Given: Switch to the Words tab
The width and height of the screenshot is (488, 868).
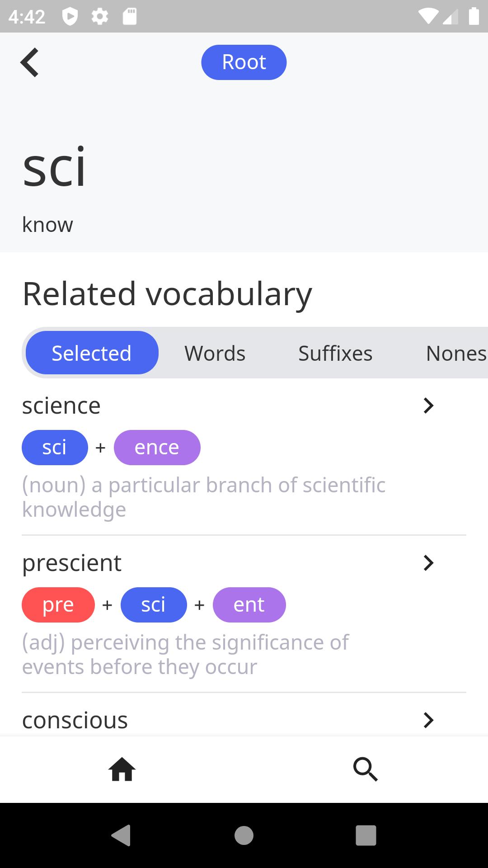Looking at the screenshot, I should click(x=215, y=353).
